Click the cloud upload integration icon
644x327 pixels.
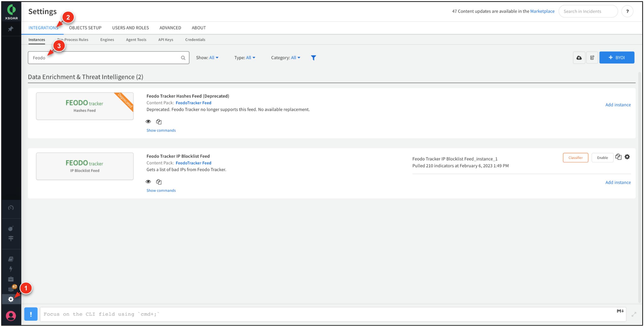coord(579,58)
